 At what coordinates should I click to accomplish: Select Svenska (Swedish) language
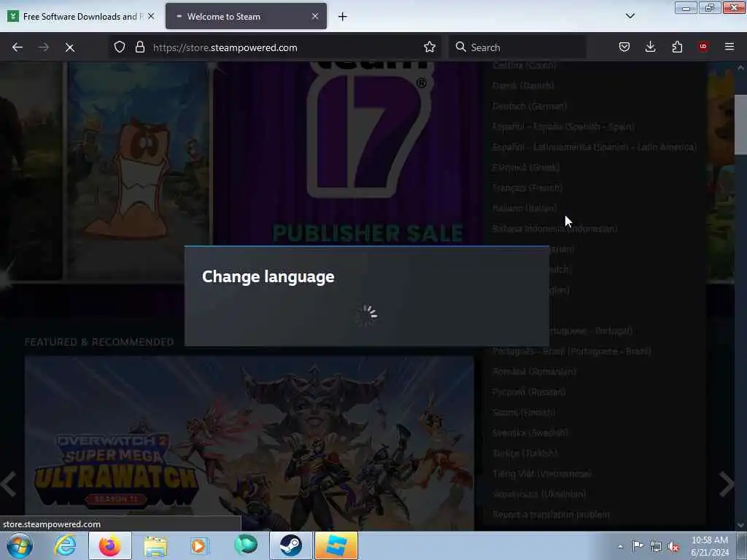(530, 433)
